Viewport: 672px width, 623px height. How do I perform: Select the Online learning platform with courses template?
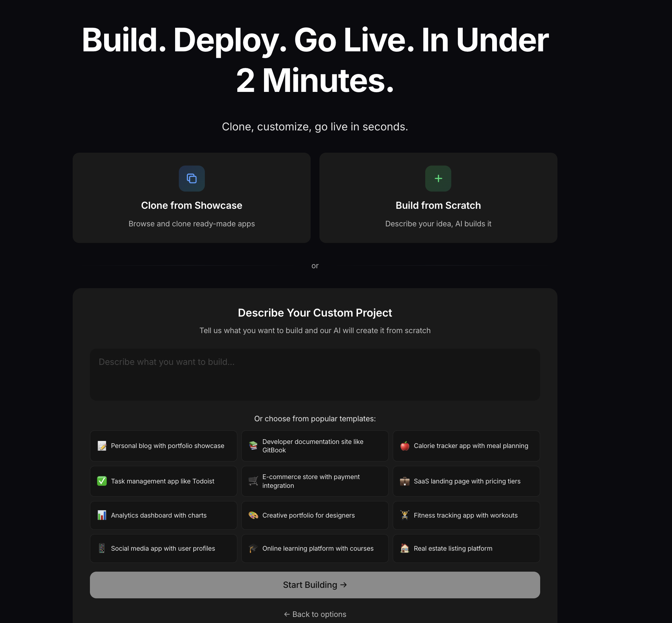pyautogui.click(x=315, y=548)
